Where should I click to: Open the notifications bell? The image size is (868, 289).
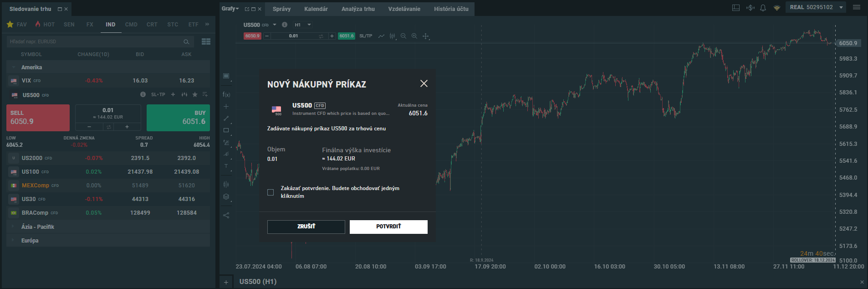click(x=763, y=8)
